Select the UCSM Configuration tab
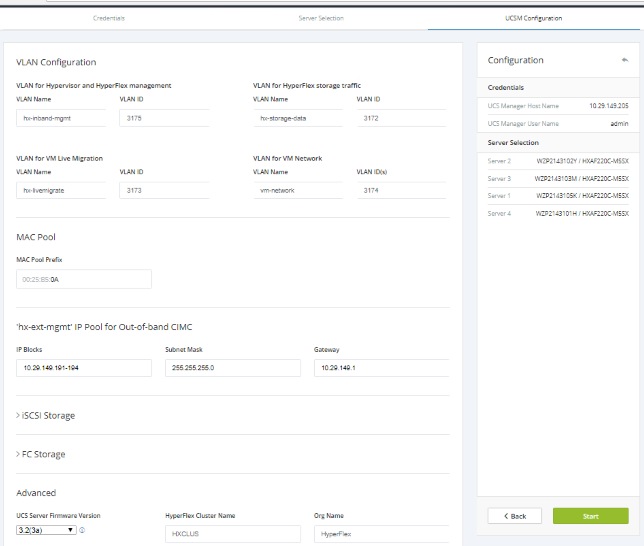The width and height of the screenshot is (644, 546). 534,18
